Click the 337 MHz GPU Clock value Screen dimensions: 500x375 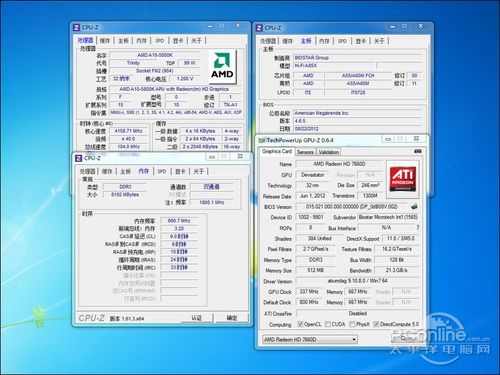click(x=309, y=292)
